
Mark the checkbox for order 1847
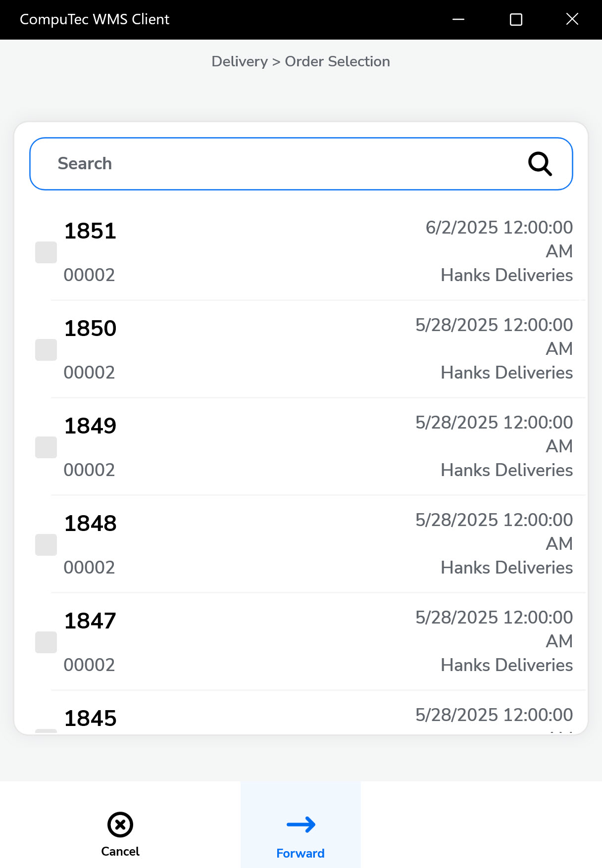(x=46, y=642)
